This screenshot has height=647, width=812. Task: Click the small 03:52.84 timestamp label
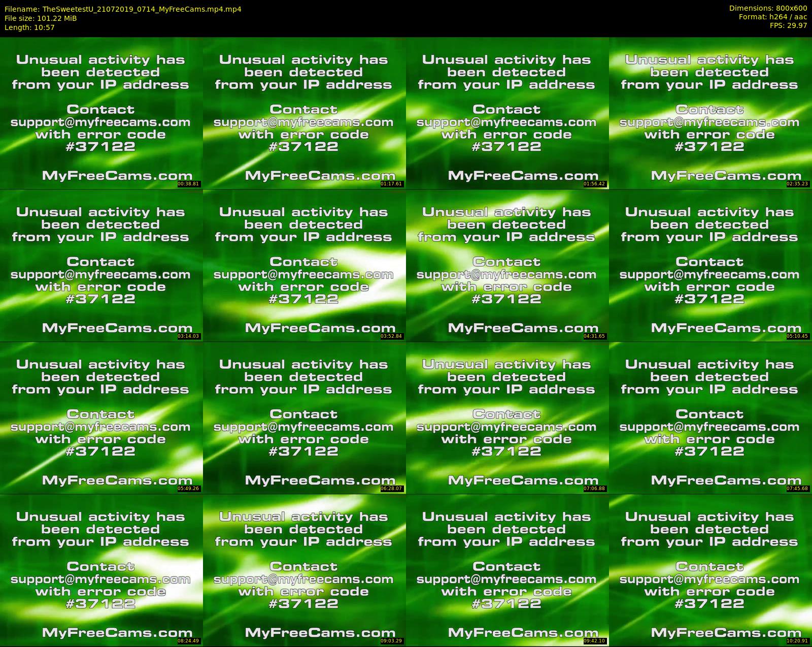392,336
